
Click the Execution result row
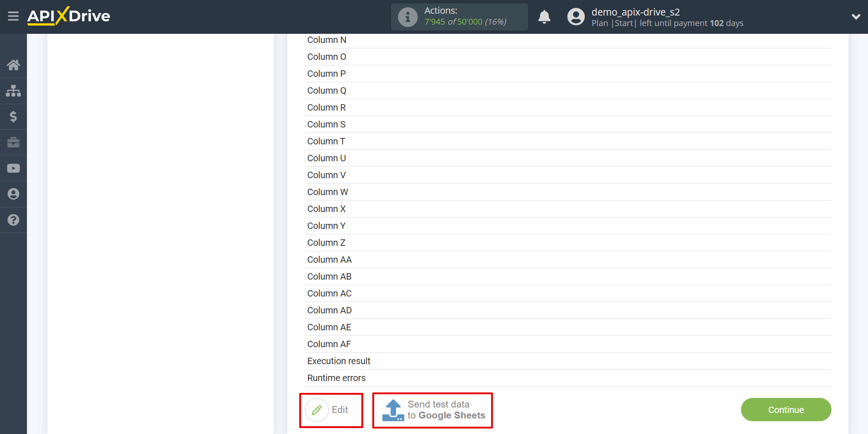(x=567, y=361)
